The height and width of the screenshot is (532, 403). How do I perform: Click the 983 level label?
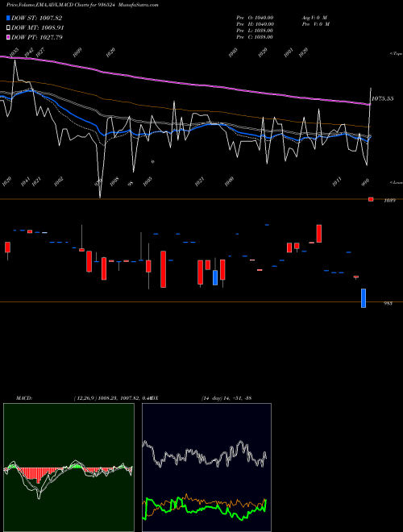[x=388, y=303]
